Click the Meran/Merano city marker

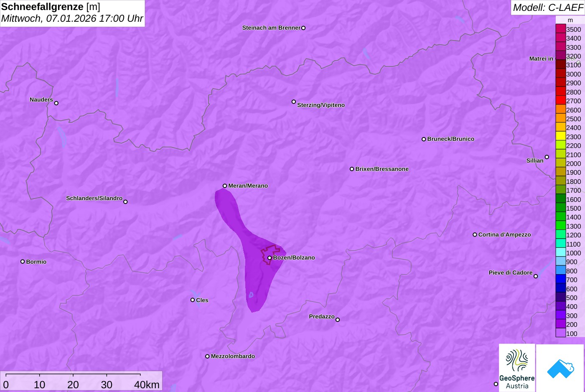(x=225, y=186)
